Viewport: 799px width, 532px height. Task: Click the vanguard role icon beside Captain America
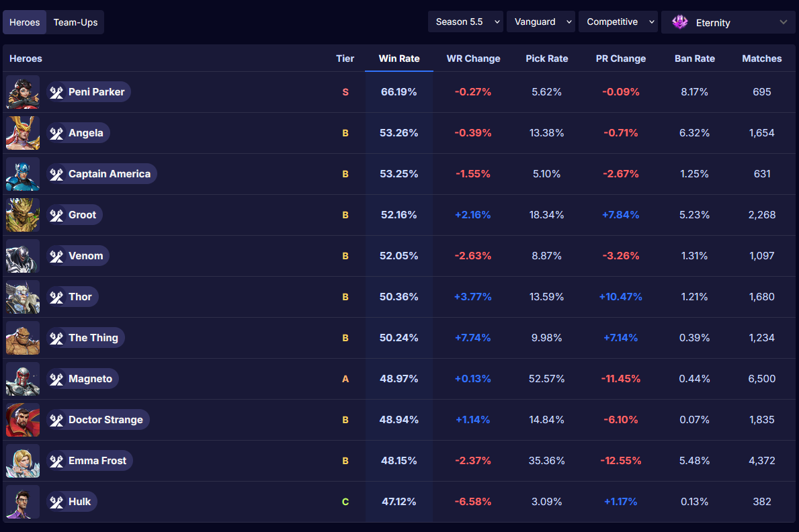(56, 174)
